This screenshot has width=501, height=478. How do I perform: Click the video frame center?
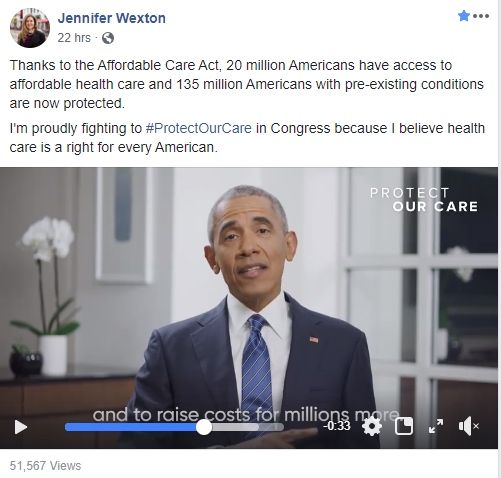[249, 308]
